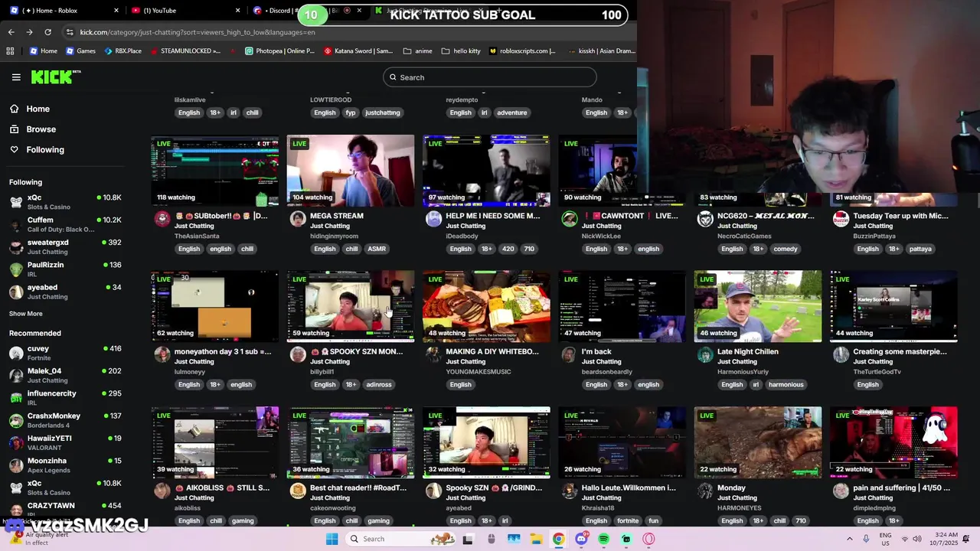Screen dimensions: 980x551
Task: Open the MEGA STREAM thumbnail
Action: click(x=351, y=171)
